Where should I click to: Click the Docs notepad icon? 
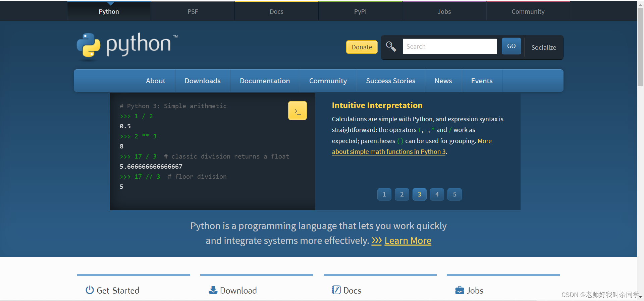point(336,290)
